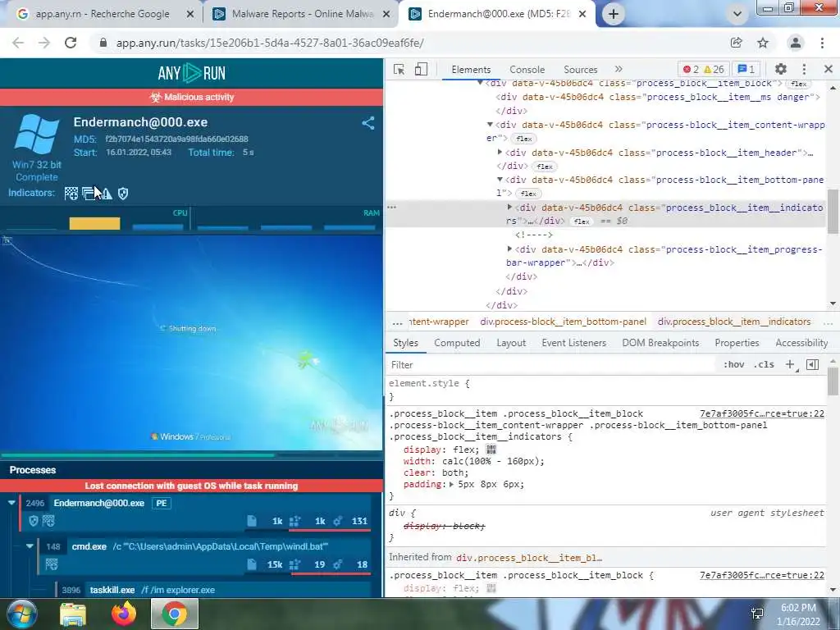Expand the process-block__item_progress-bar-wrapper div node

(x=509, y=249)
